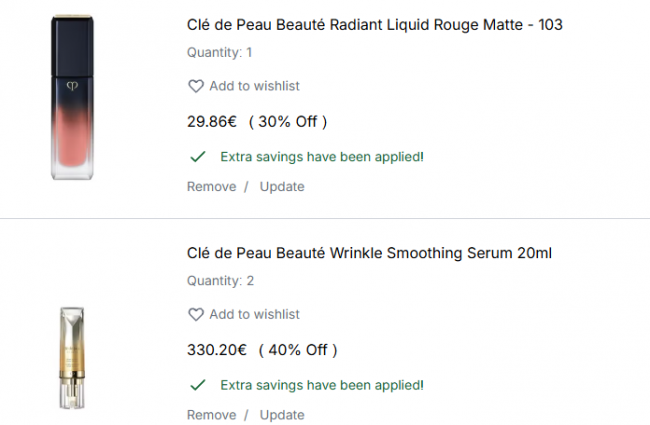The image size is (650, 425).
Task: Click the 'Add to wishlist' text for Rouge Matte
Action: pyautogui.click(x=254, y=86)
